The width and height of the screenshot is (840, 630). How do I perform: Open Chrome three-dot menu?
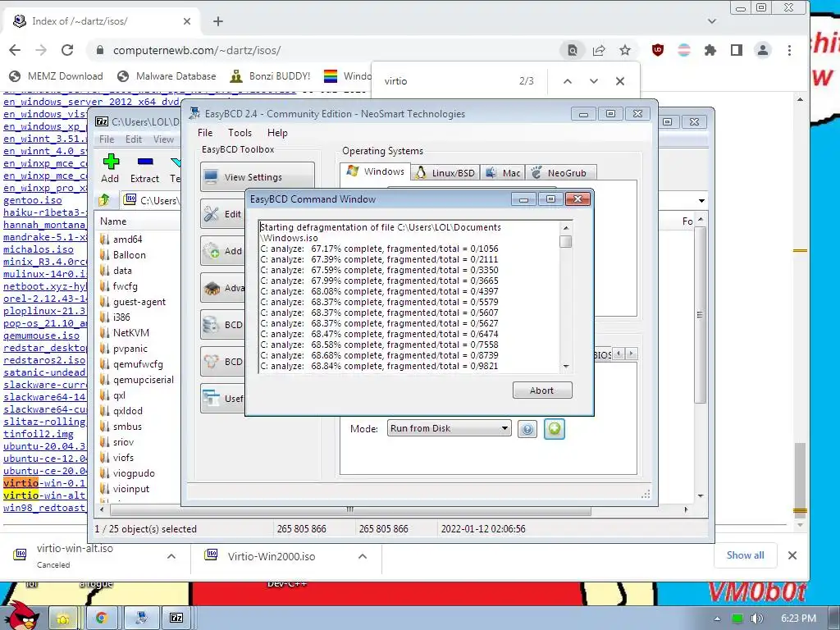click(x=789, y=50)
